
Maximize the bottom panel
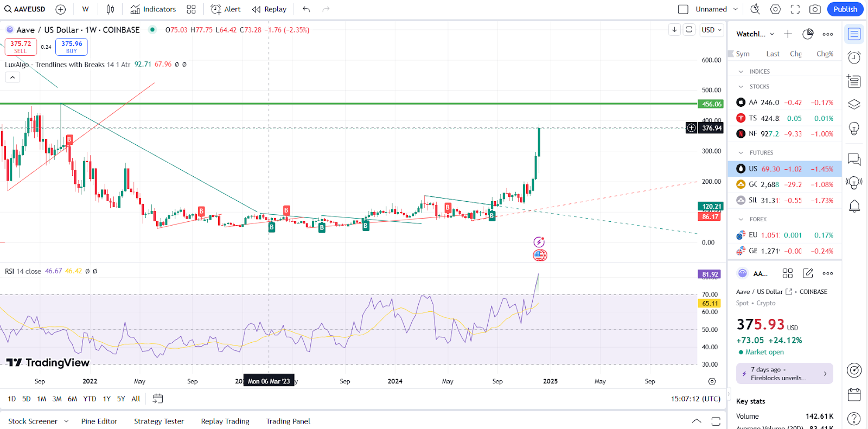point(716,421)
